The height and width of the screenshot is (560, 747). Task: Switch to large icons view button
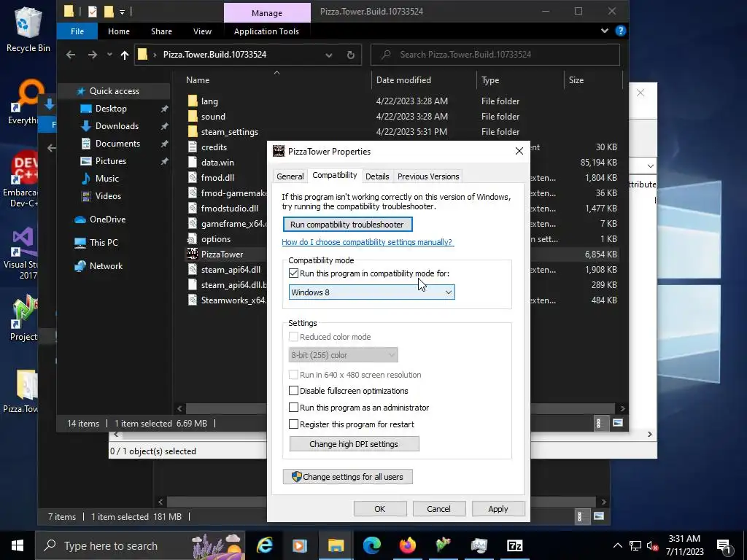click(x=617, y=423)
